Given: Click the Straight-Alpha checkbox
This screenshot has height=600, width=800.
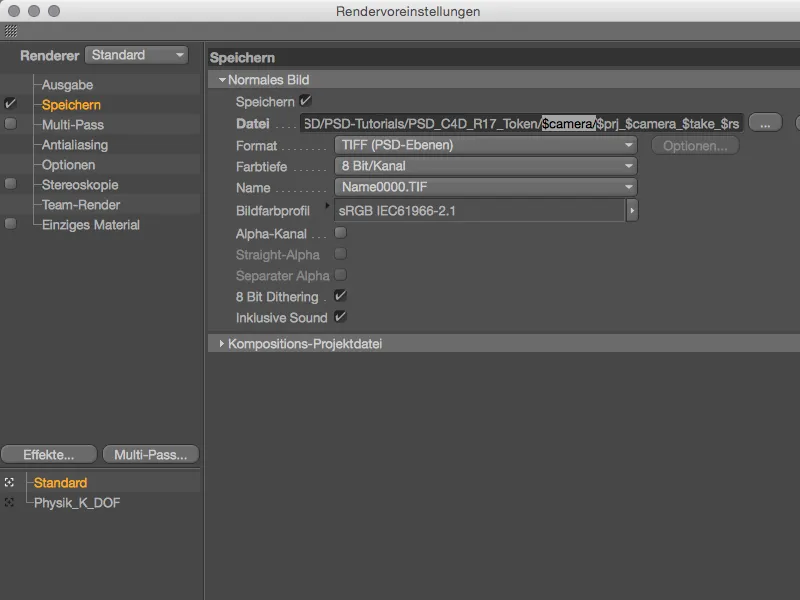Looking at the screenshot, I should click(x=340, y=254).
